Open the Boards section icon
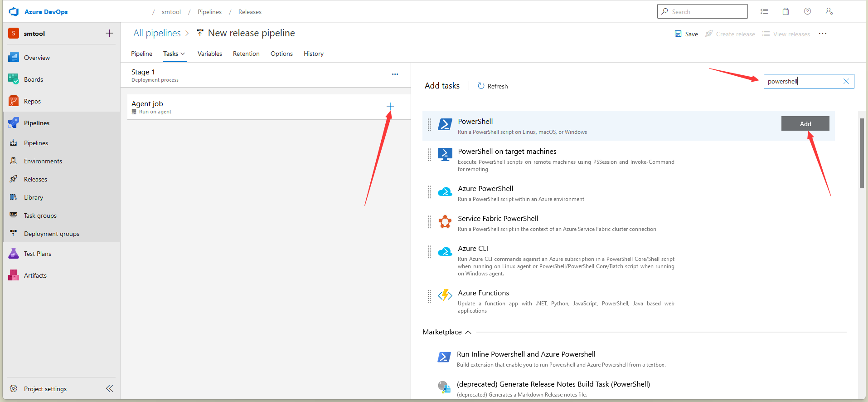Viewport: 868px width, 402px height. [14, 79]
